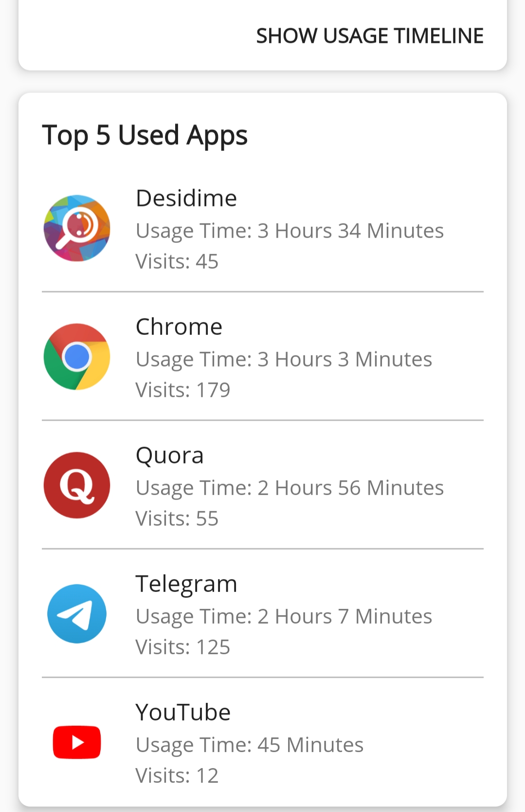This screenshot has height=812, width=525.
Task: Select the Chrome app name
Action: click(x=179, y=327)
